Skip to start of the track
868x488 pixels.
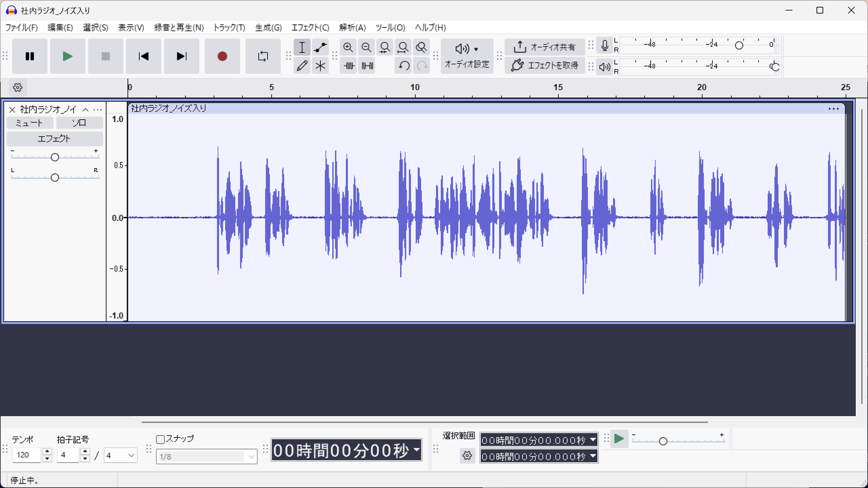pyautogui.click(x=144, y=56)
